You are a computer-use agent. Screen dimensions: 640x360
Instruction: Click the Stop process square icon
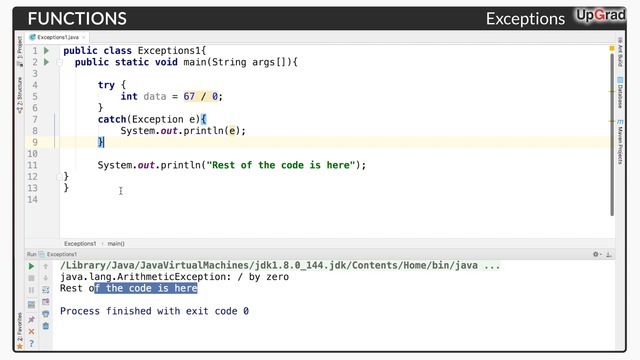[x=31, y=278]
